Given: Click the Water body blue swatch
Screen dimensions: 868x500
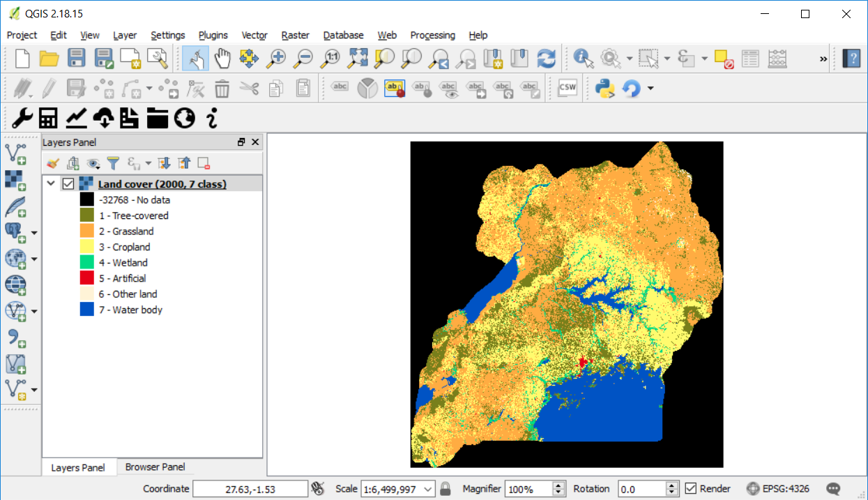Looking at the screenshot, I should coord(86,310).
